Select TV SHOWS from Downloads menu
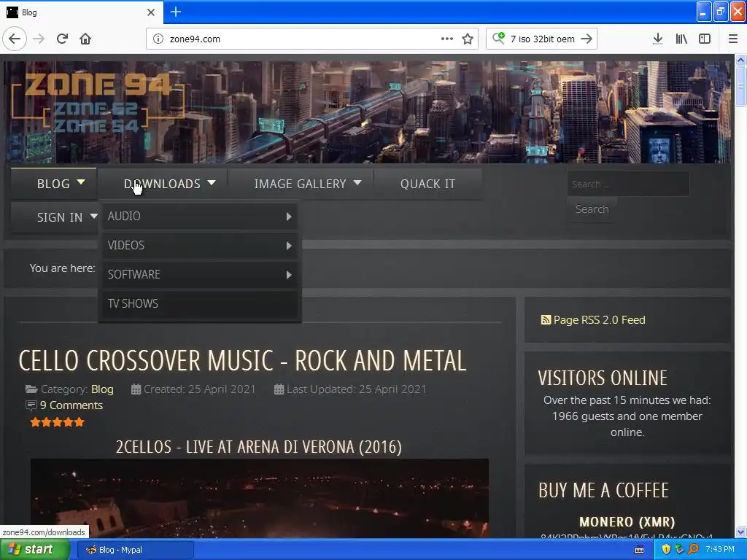 200,303
